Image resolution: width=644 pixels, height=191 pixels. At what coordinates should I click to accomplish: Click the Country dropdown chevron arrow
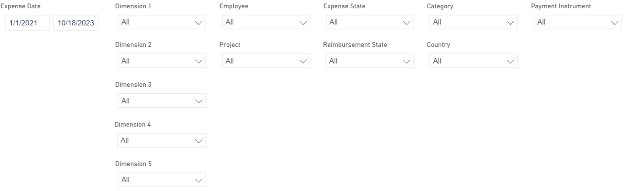point(511,61)
